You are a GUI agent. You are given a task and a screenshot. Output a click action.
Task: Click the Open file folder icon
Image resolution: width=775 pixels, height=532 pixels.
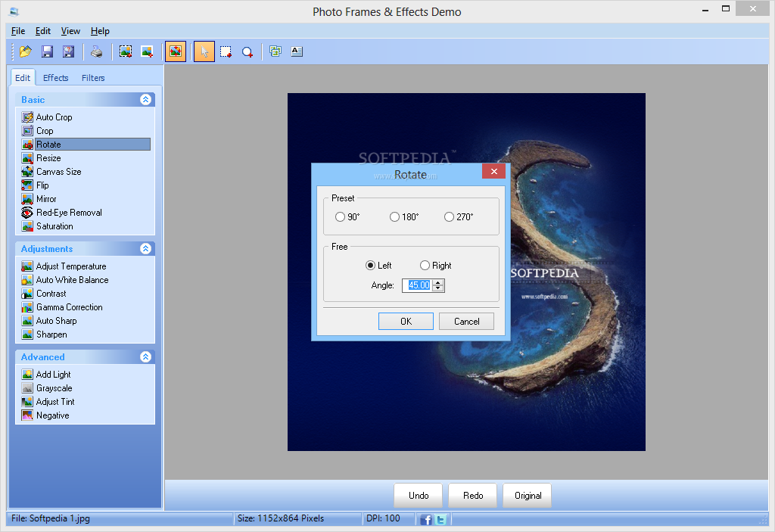(x=25, y=51)
